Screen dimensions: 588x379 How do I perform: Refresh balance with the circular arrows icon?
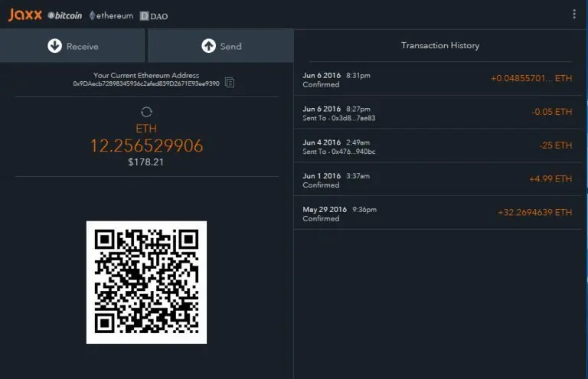(146, 112)
